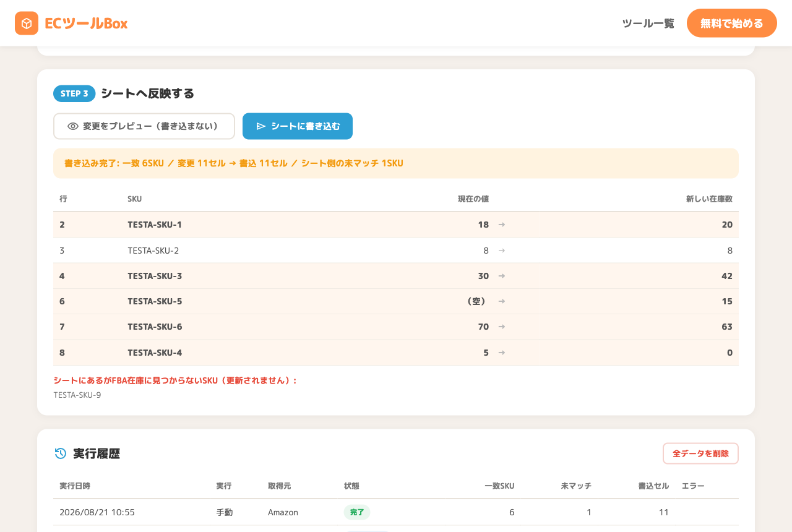Click the 実行日時 column header in history
792x532 pixels.
click(75, 486)
